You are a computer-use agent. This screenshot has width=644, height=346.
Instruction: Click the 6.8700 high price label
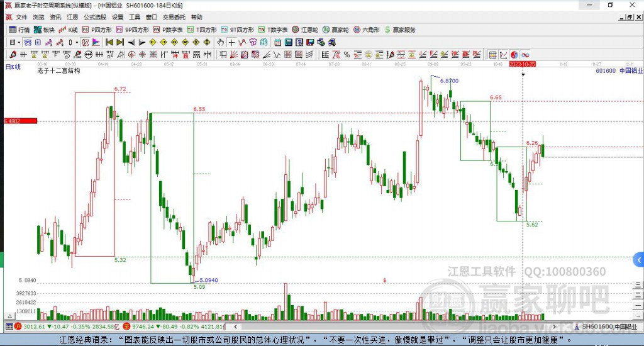tap(449, 81)
